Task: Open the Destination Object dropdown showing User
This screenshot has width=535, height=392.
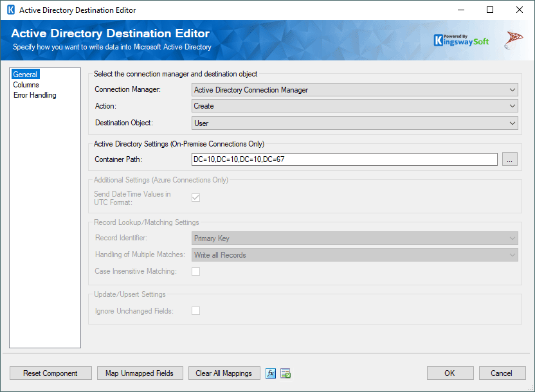Action: pyautogui.click(x=354, y=123)
